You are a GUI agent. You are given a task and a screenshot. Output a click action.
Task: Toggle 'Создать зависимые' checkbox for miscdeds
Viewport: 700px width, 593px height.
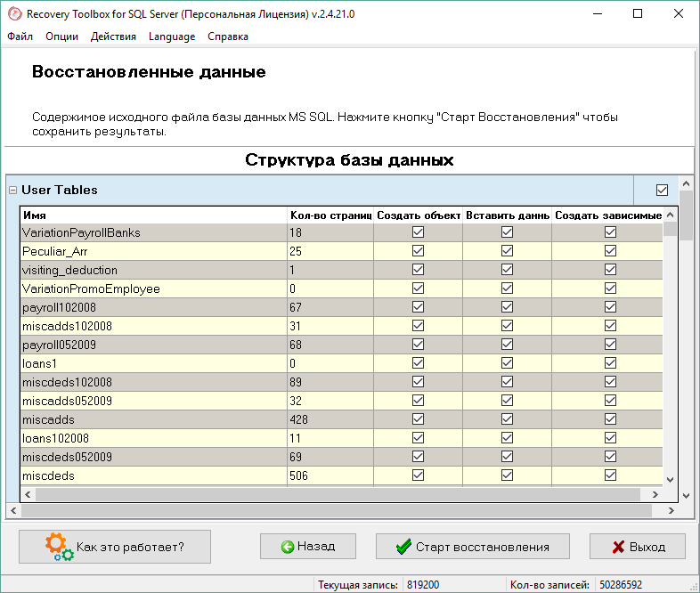(610, 475)
